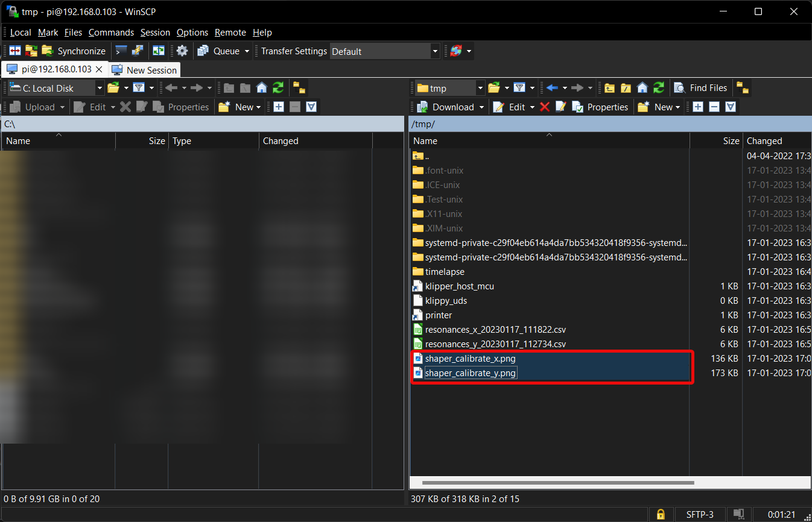Click the /tmp/ remote path bar
This screenshot has height=522, width=812.
[610, 124]
